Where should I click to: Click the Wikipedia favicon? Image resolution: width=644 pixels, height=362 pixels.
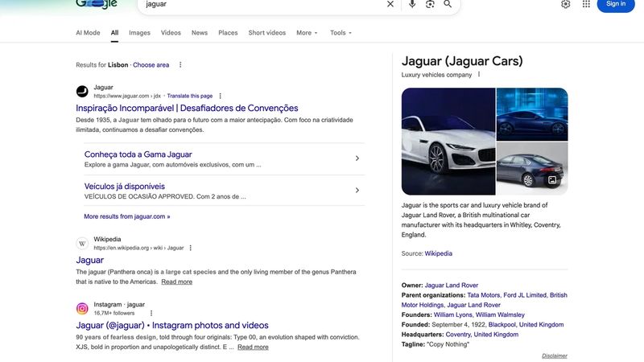click(x=82, y=244)
